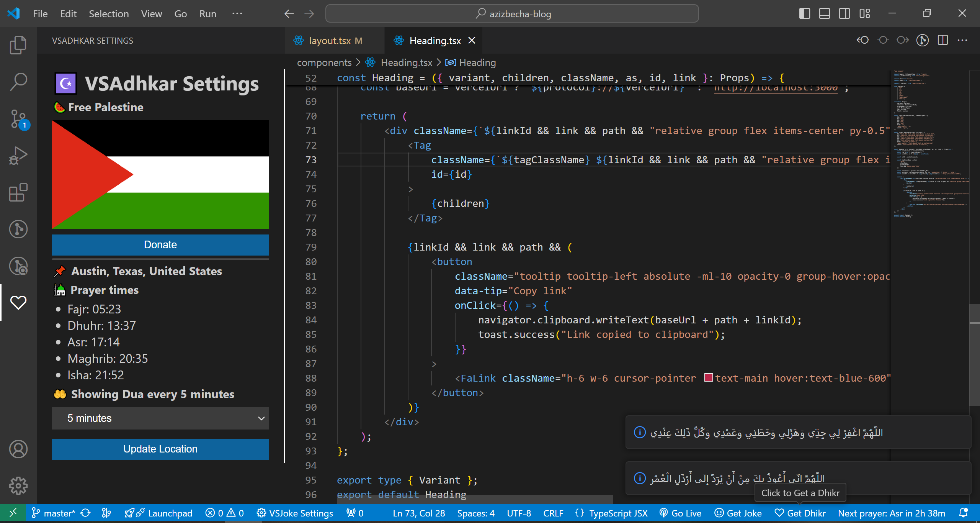Open the Manage gear icon
This screenshot has width=980, height=523.
18,486
